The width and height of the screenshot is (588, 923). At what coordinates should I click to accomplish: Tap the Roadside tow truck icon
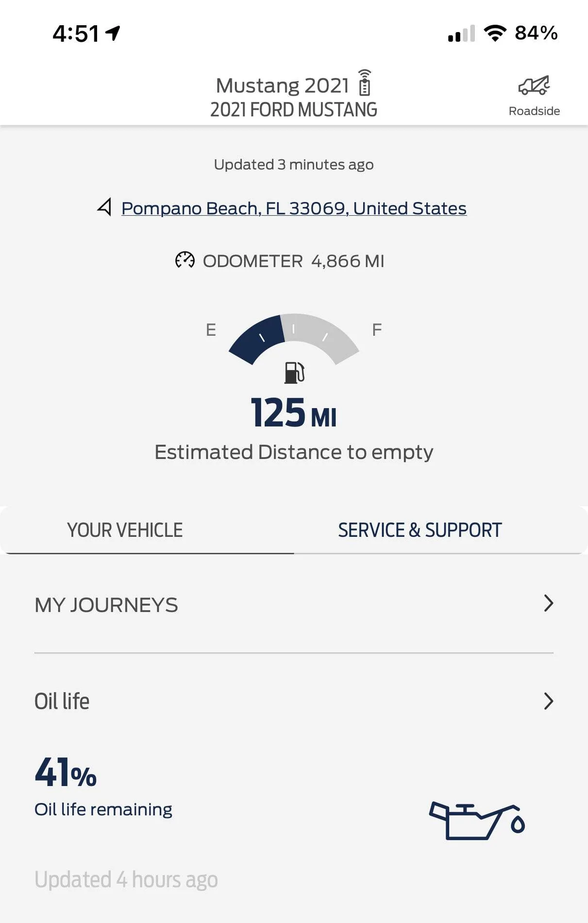coord(534,86)
